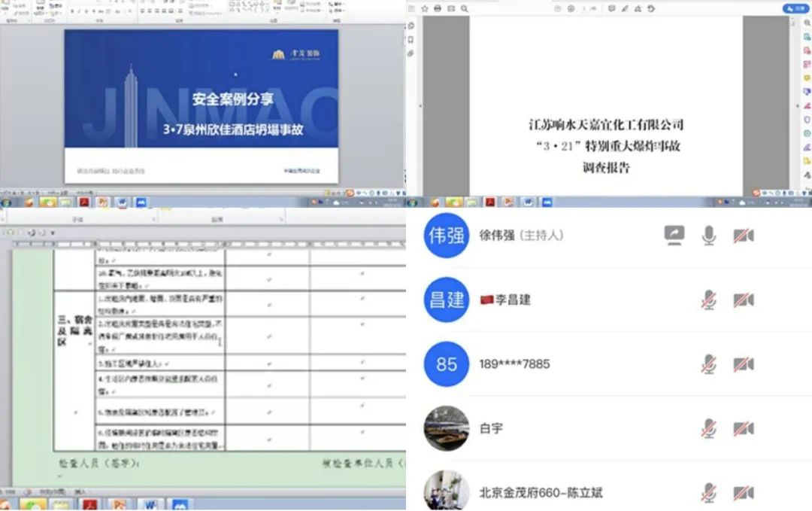Open the attachments paperclip in PDF left sidebar

[x=411, y=53]
